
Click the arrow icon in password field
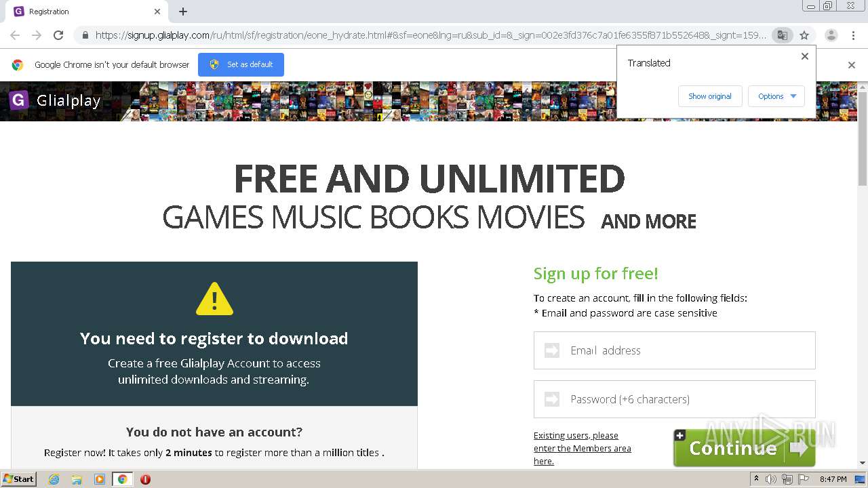(x=552, y=399)
